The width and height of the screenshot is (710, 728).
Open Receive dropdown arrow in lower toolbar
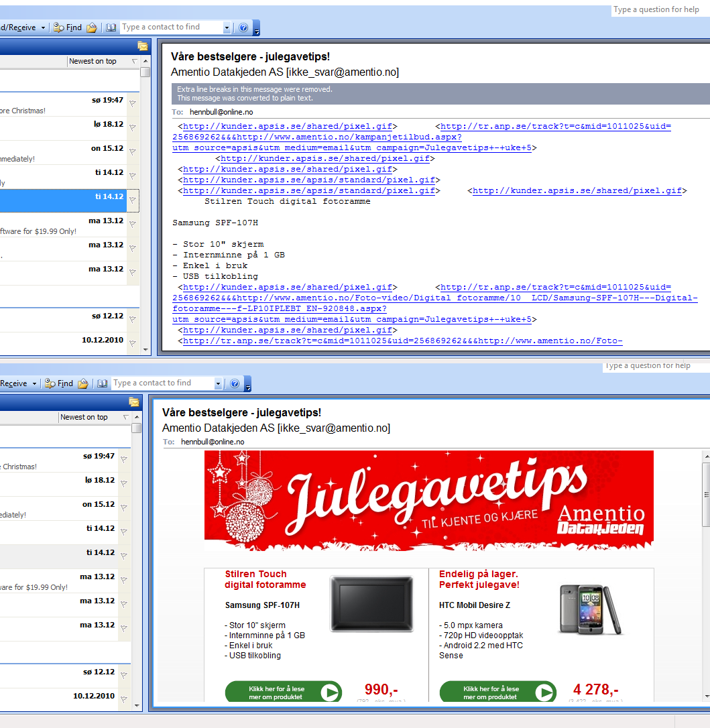pyautogui.click(x=34, y=384)
